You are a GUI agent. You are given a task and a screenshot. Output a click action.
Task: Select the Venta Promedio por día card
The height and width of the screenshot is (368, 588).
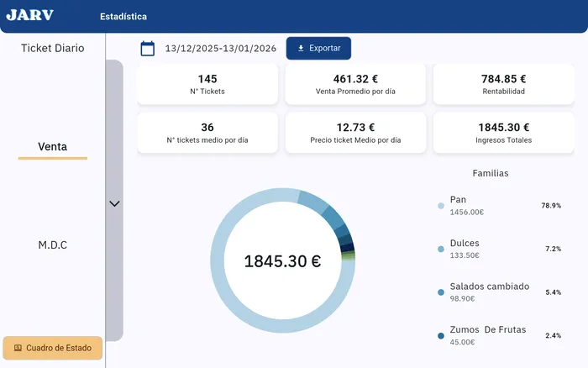tap(355, 84)
